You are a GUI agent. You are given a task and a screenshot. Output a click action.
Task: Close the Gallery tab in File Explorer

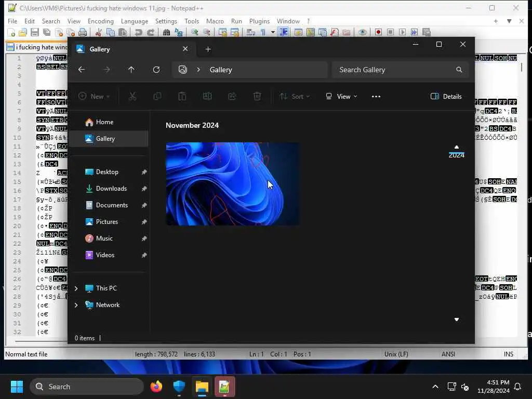pyautogui.click(x=185, y=49)
